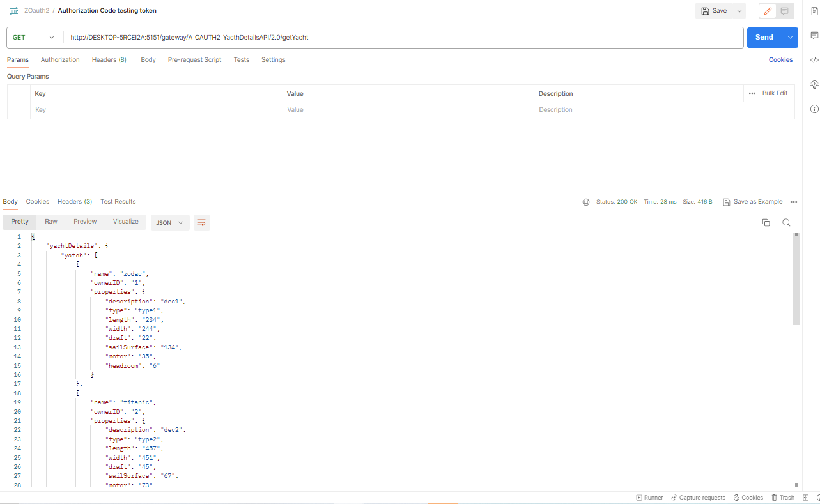Open the Headers (8) request tab
This screenshot has height=504, width=820.
109,60
